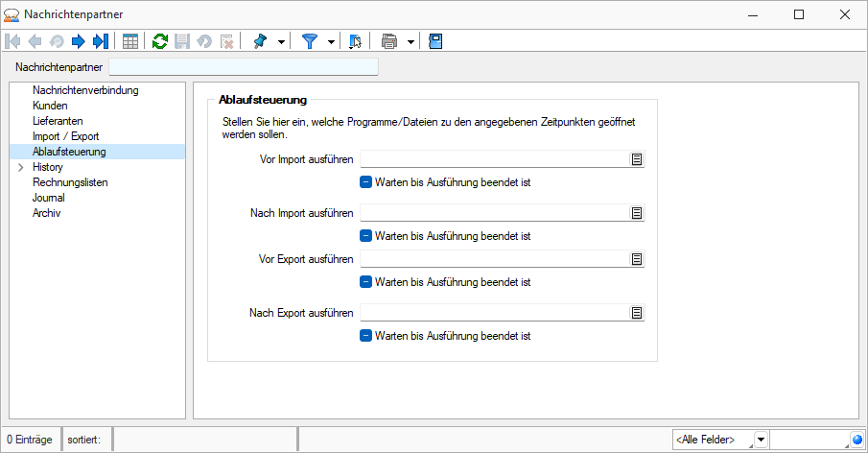Screen dimensions: 868x453
Task: Click the Vor Import ausführen field
Action: [x=494, y=159]
